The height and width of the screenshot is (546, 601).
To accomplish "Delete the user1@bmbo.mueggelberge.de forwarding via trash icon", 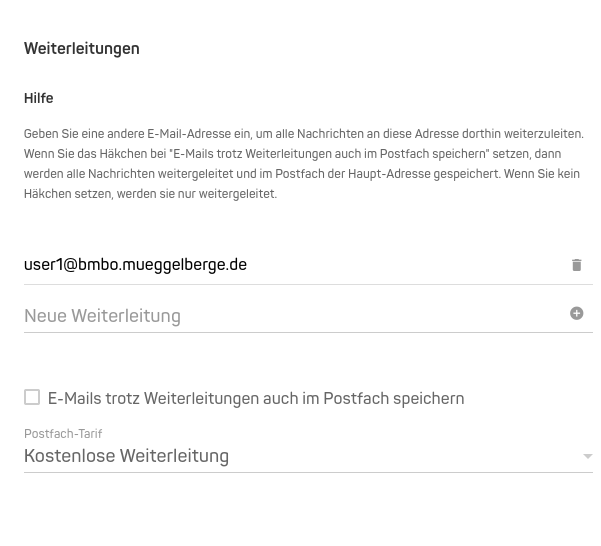I will pos(576,265).
